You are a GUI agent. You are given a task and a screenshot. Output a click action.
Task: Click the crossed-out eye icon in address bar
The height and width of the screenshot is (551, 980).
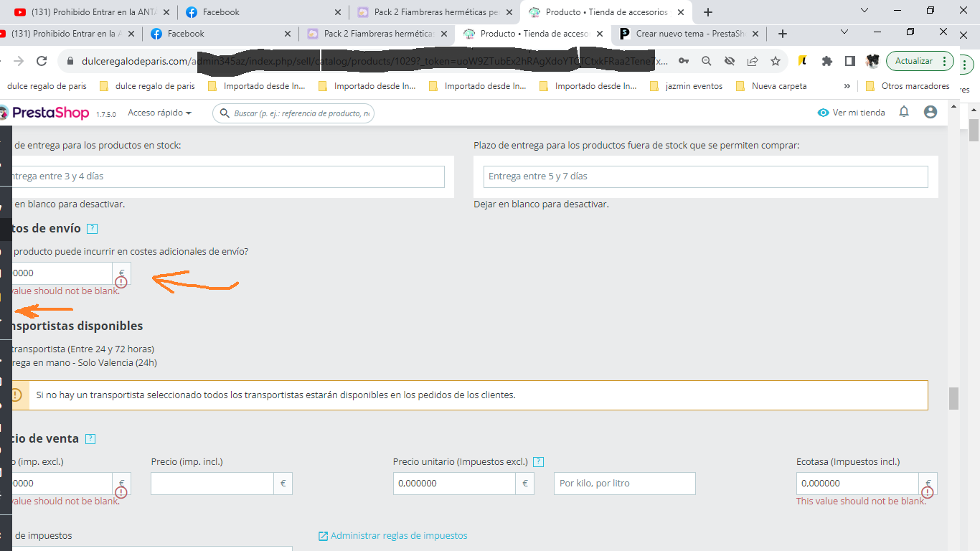[730, 61]
